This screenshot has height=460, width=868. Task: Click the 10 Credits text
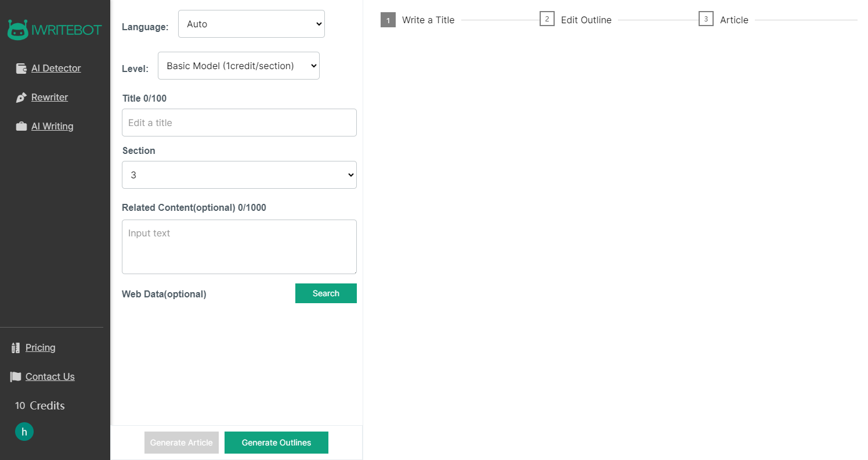coord(40,406)
